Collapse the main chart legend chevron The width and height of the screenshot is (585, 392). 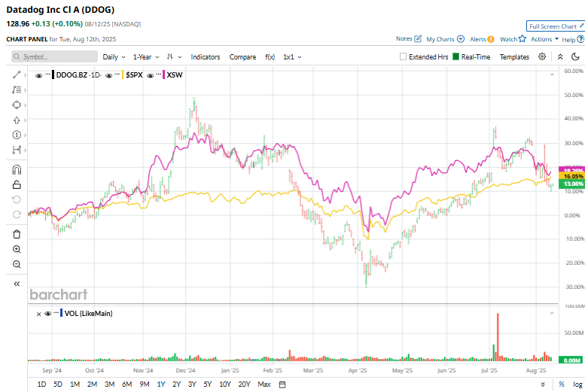(552, 75)
